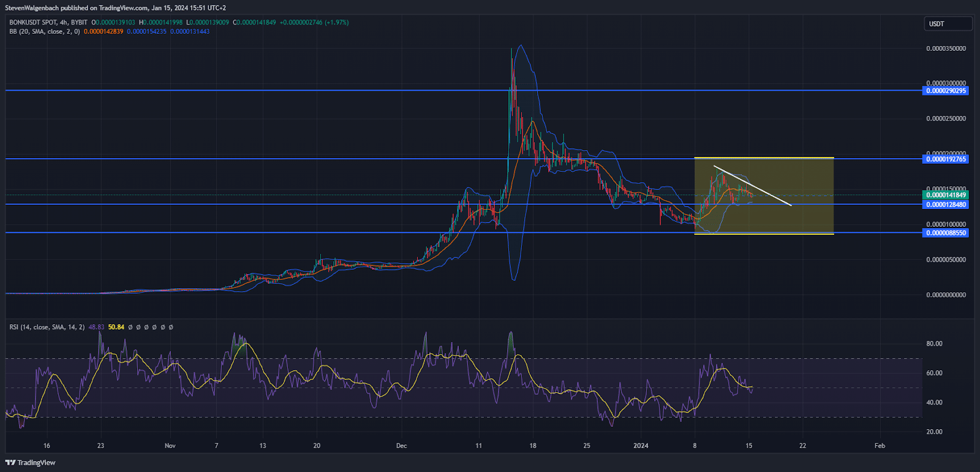Click the BB (20, SMA, close) indicator legend
The image size is (980, 472).
pyautogui.click(x=44, y=31)
